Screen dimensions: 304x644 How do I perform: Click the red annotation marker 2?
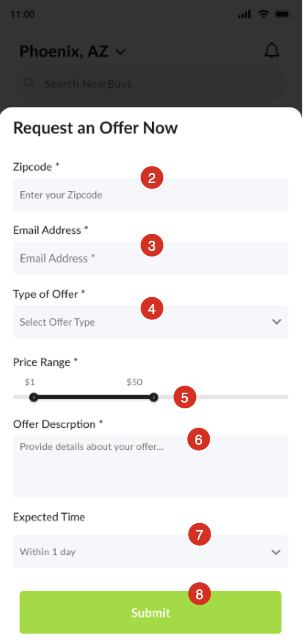click(152, 178)
